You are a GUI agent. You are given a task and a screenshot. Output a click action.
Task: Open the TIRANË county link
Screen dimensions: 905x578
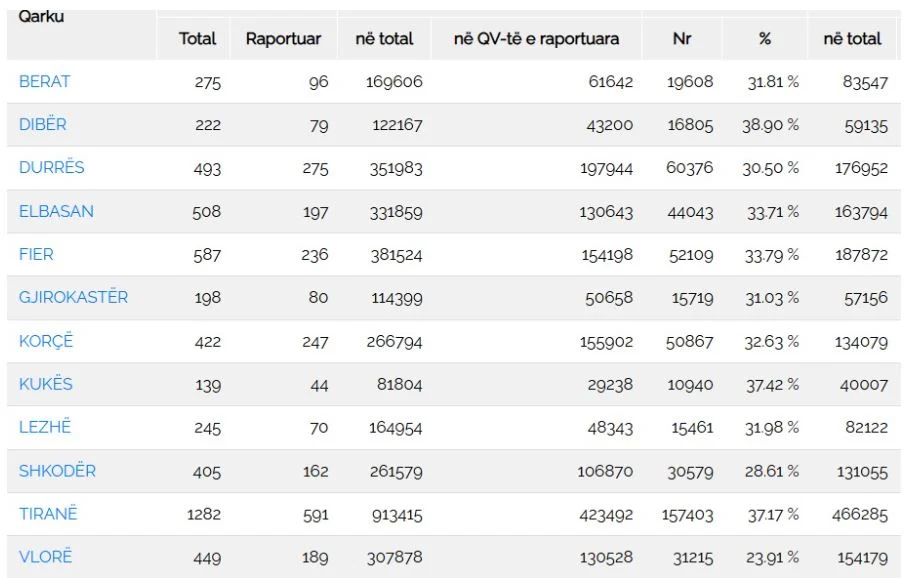point(48,514)
